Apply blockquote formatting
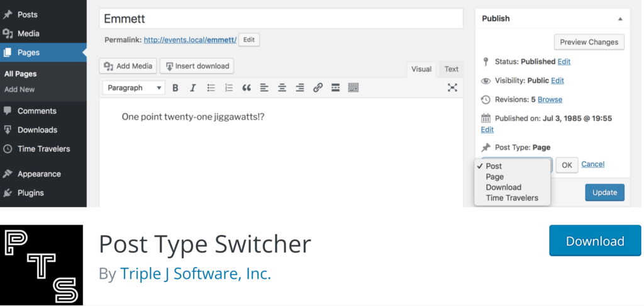 [247, 88]
